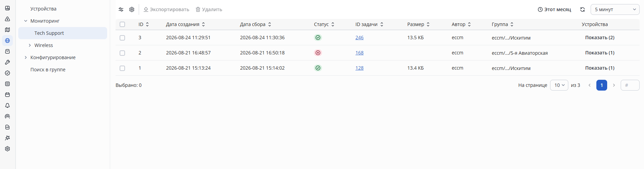Viewport: 644px width, 169px height.
Task: Tick the checkbox for row ID 2
Action: [122, 53]
